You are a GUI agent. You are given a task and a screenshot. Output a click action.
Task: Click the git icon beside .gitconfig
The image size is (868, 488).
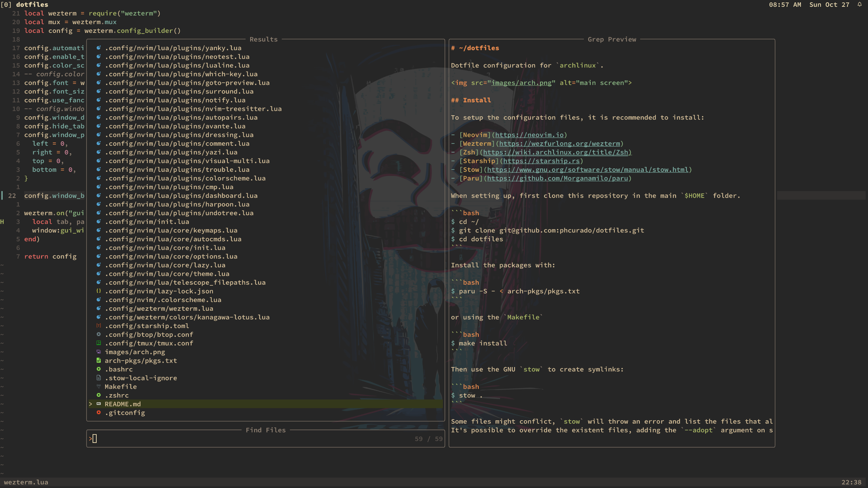click(98, 412)
